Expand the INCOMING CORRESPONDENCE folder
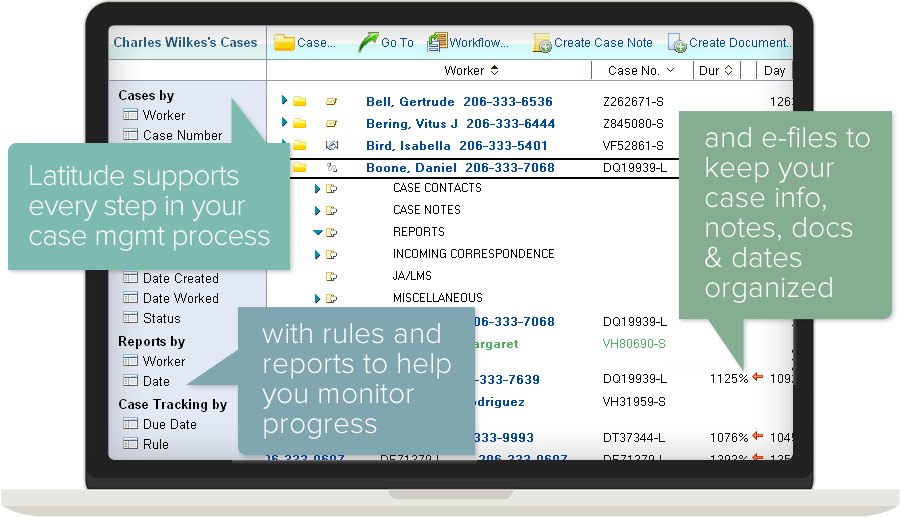This screenshot has width=900, height=517. coord(317,254)
